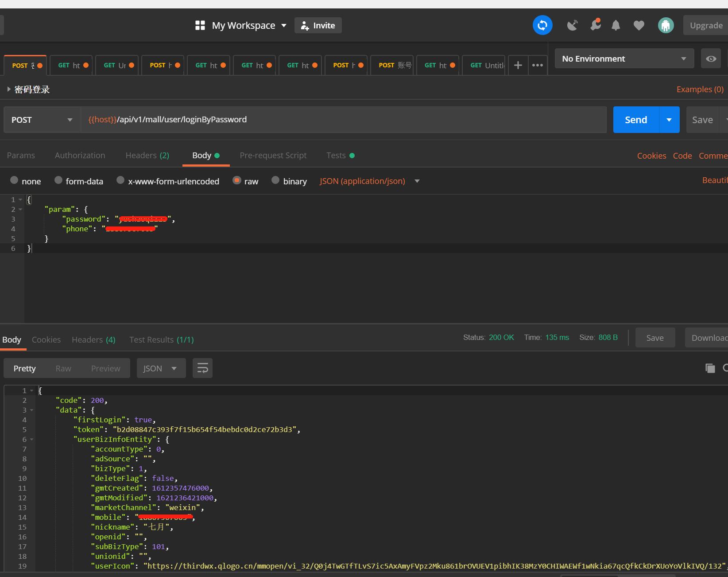The width and height of the screenshot is (728, 577).
Task: Click the 808 B response size
Action: pos(608,337)
